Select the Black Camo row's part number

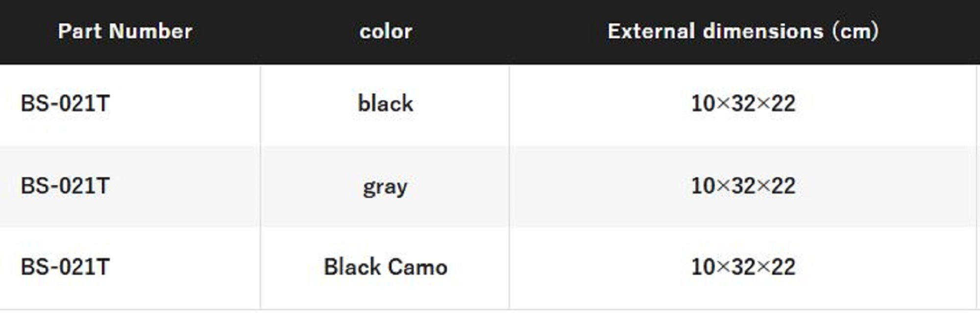(x=65, y=267)
